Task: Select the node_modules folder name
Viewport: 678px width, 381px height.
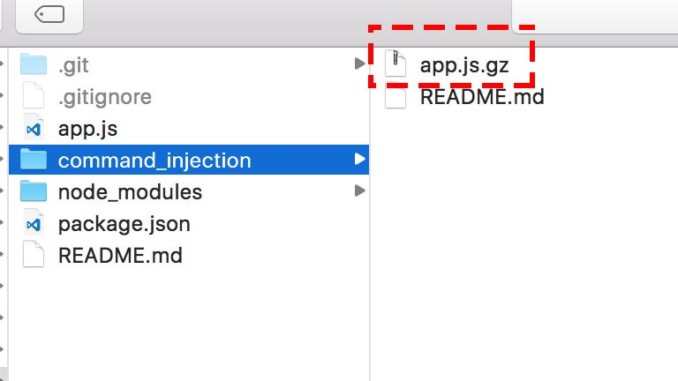Action: pyautogui.click(x=130, y=192)
